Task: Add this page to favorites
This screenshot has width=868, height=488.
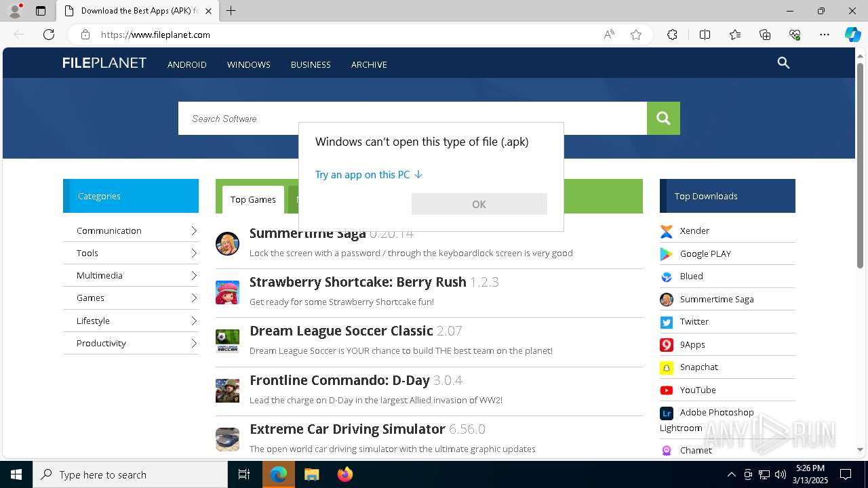Action: [x=636, y=35]
